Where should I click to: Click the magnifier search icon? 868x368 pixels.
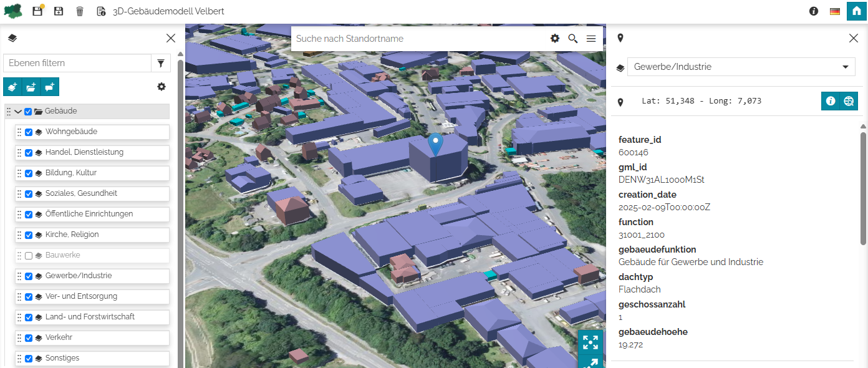(x=573, y=39)
